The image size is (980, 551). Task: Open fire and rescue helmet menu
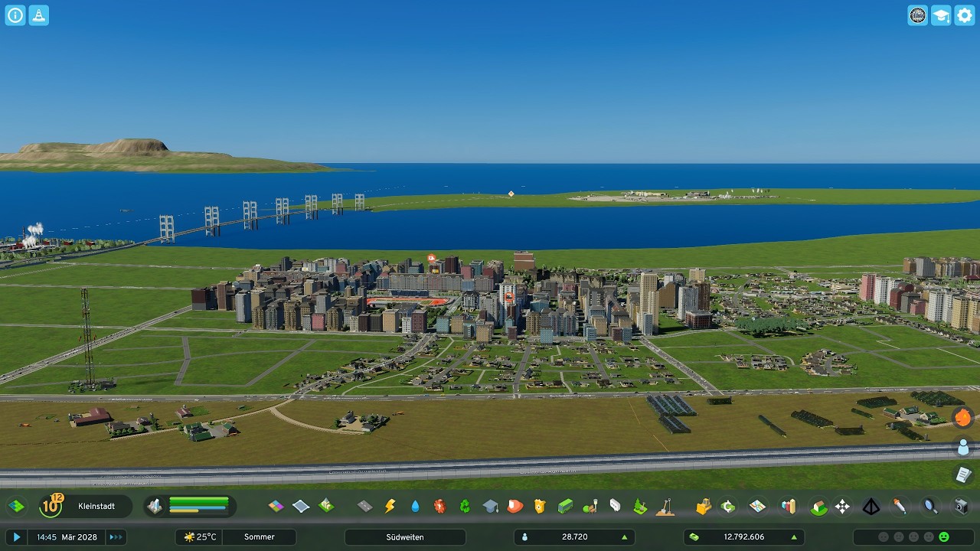tap(515, 506)
